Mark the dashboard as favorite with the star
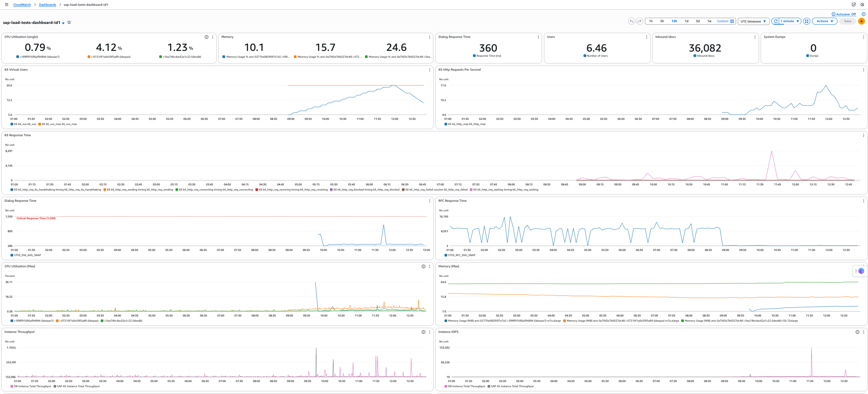Image resolution: width=868 pixels, height=394 pixels. (69, 23)
